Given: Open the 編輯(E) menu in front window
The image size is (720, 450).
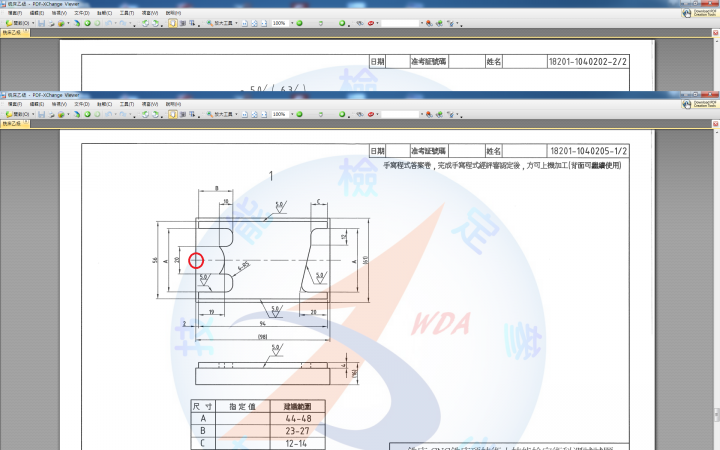Looking at the screenshot, I should (x=37, y=104).
